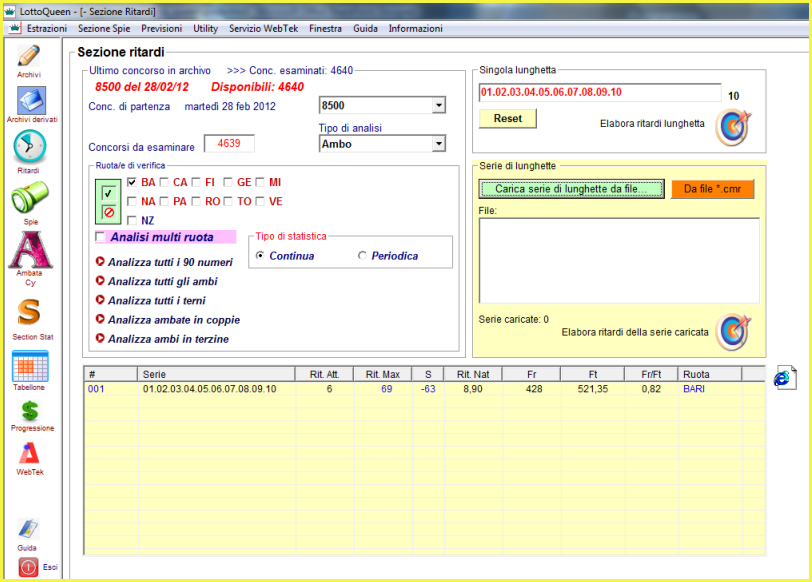Select the Continua radio button
Screen dimensions: 812x582
[x=260, y=255]
